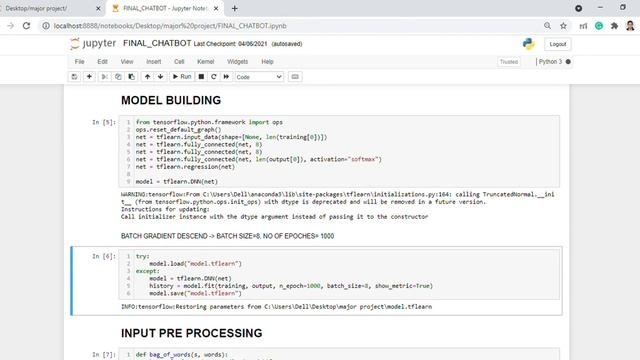Select the BATCH GRADIENT DESCEND markdown text
The width and height of the screenshot is (640, 360).
[227, 236]
